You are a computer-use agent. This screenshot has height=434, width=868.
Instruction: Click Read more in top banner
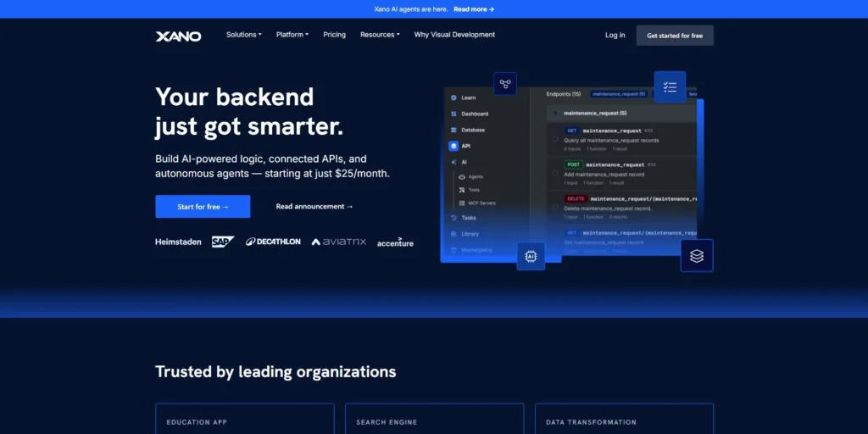pos(474,8)
